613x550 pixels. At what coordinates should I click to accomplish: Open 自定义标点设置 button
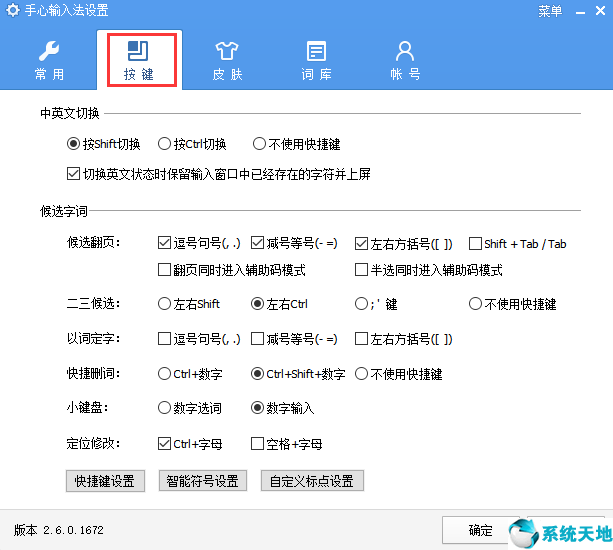tap(312, 481)
